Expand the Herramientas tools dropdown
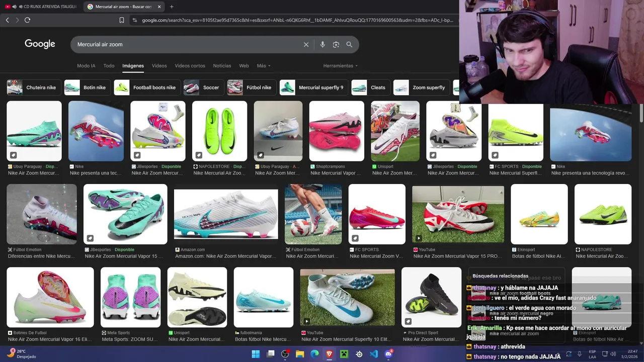 point(341,66)
